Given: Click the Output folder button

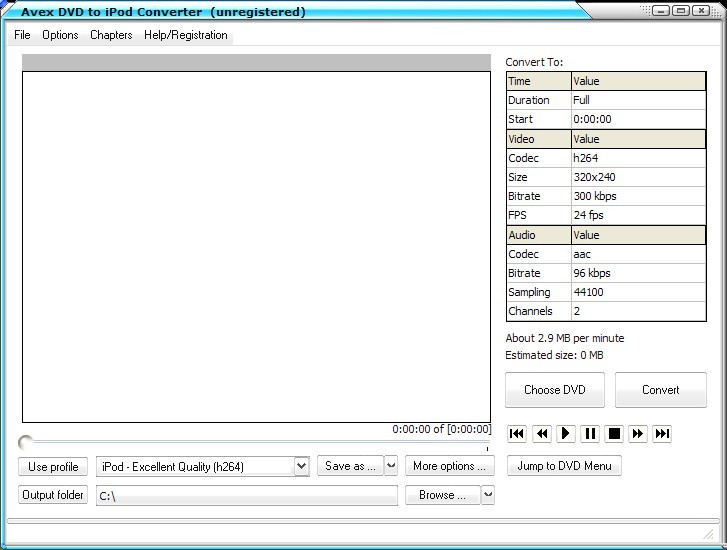Looking at the screenshot, I should click(53, 495).
